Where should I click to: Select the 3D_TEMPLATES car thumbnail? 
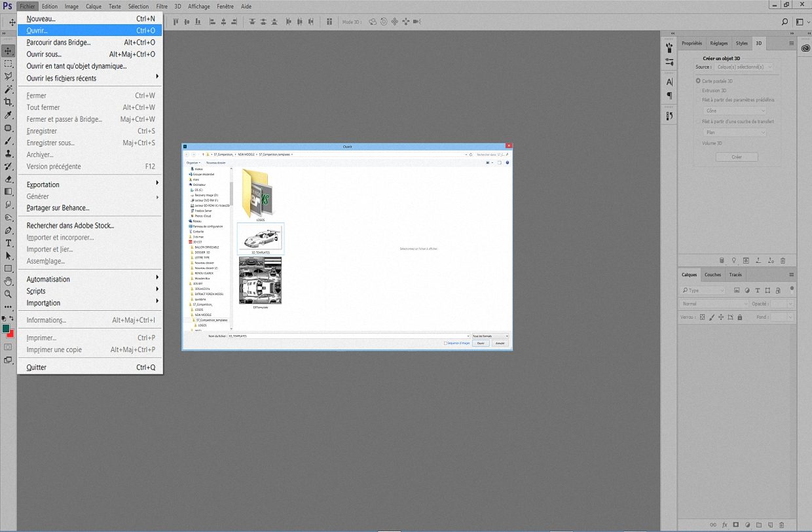point(261,238)
